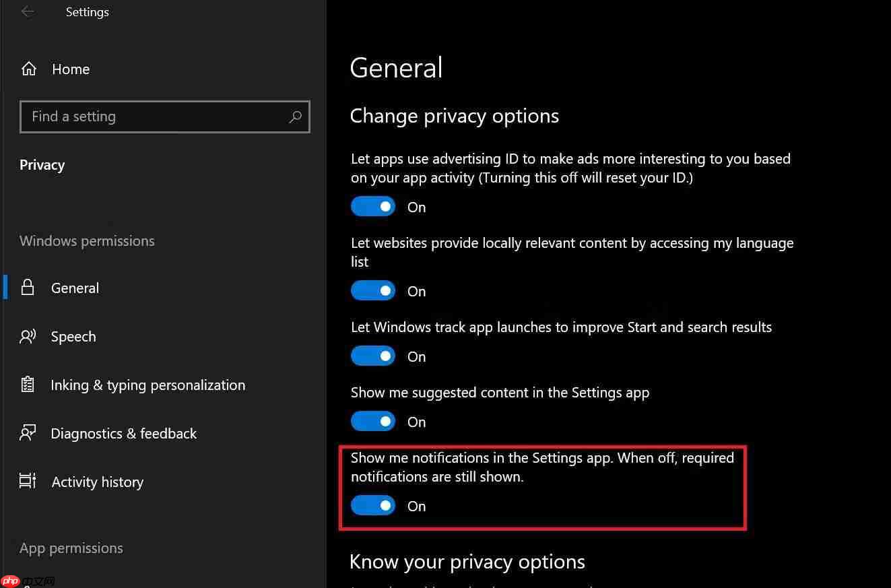Turn off advertising ID for apps
This screenshot has width=891, height=588.
pyautogui.click(x=372, y=206)
